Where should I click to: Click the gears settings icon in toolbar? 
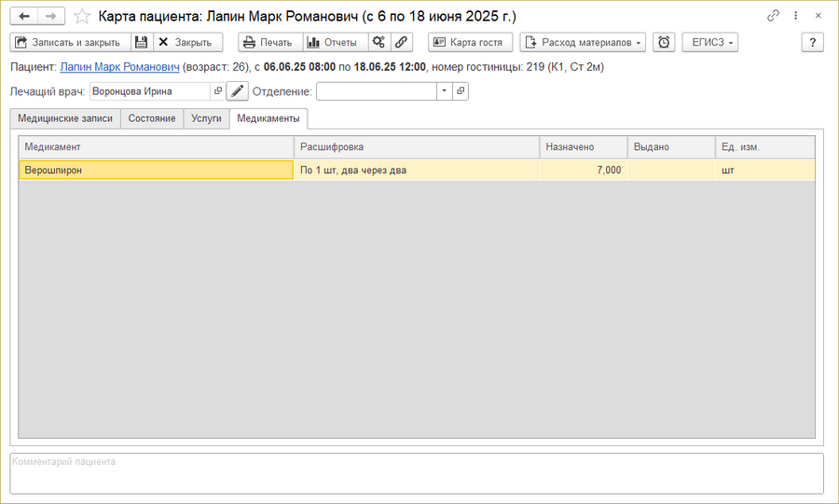(378, 43)
